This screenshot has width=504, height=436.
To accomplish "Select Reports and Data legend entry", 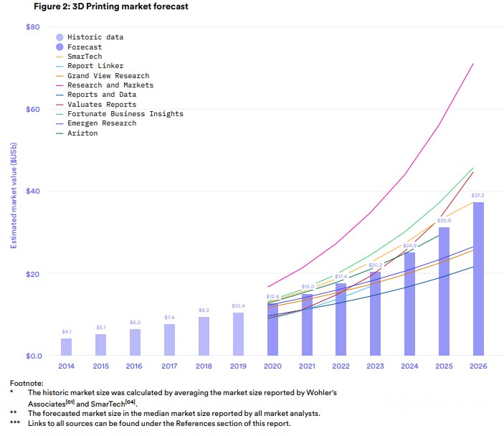I will click(101, 95).
